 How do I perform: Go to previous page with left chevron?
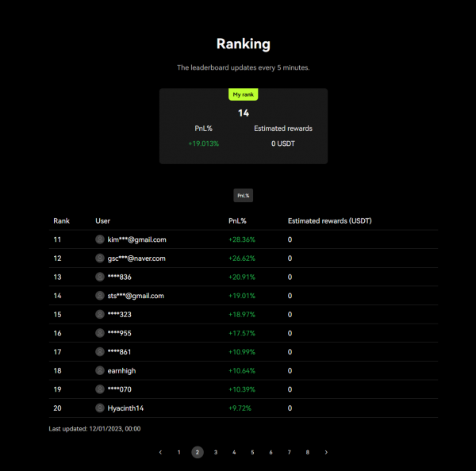pos(160,452)
